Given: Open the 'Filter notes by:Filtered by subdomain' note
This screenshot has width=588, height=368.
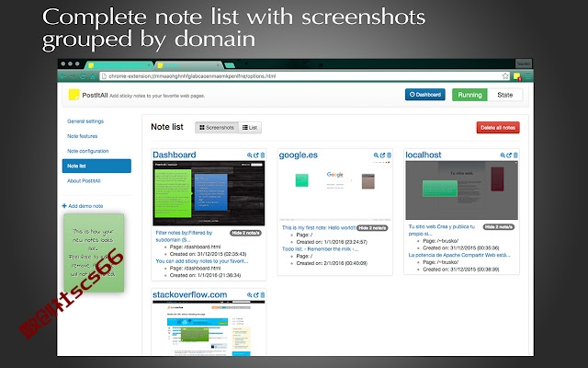Looking at the screenshot, I should [x=184, y=236].
